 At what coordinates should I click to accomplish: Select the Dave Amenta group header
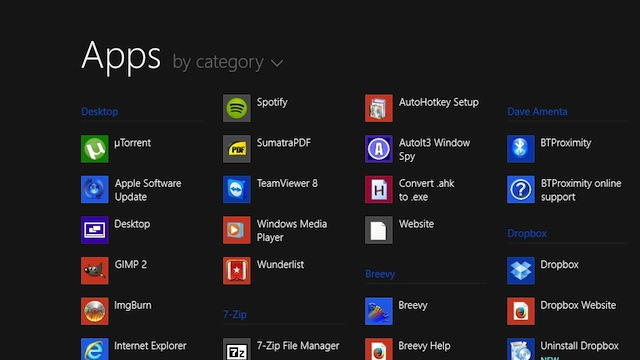[537, 111]
